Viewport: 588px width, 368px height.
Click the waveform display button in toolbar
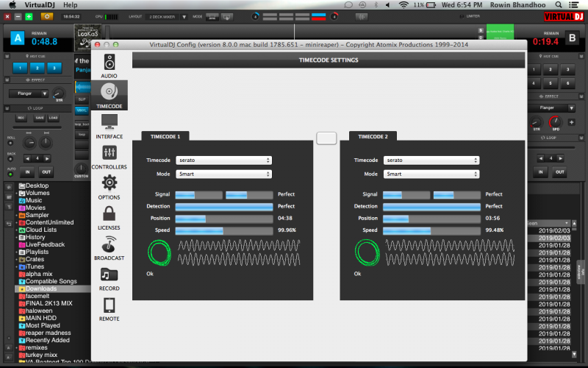point(362,17)
